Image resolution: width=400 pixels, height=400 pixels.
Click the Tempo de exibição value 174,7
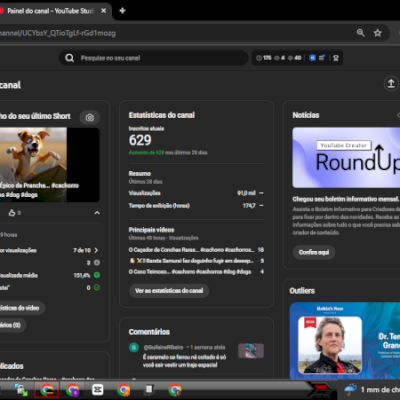pos(249,206)
